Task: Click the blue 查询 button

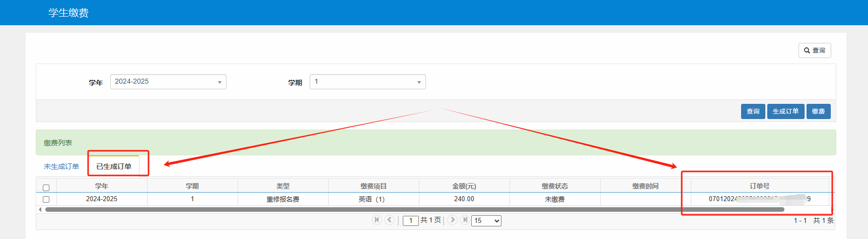Action: (753, 111)
